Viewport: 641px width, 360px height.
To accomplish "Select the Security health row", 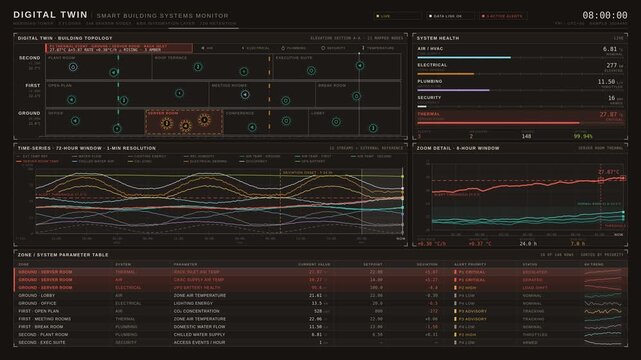I will coord(520,101).
